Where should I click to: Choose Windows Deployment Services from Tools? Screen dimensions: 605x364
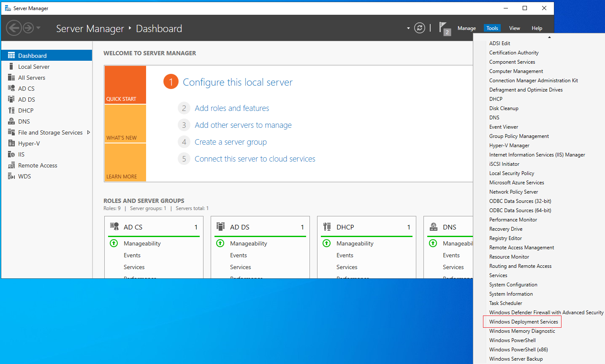tap(523, 322)
